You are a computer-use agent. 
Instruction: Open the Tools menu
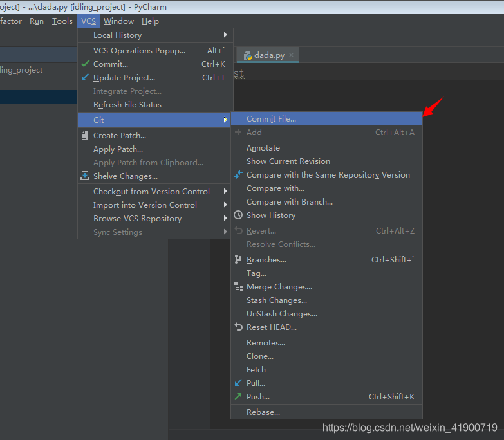tap(62, 21)
